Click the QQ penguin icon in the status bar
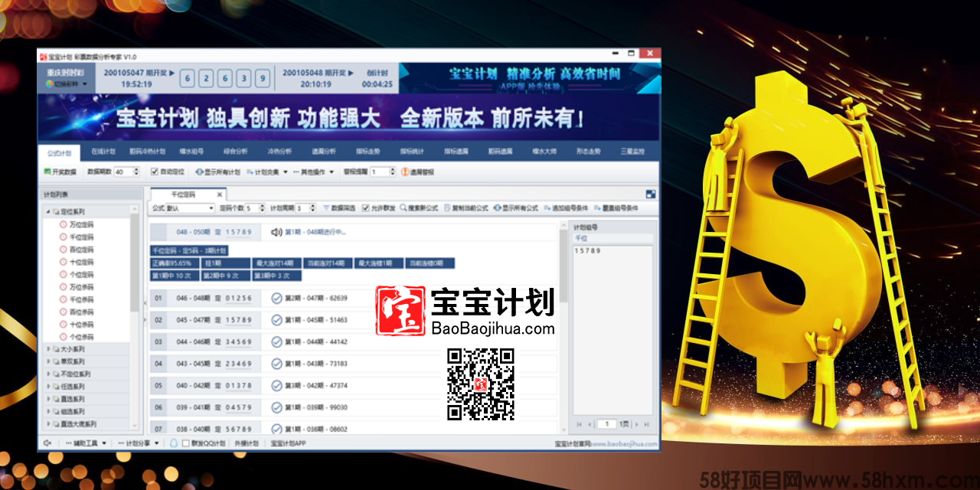The height and width of the screenshot is (490, 980). pyautogui.click(x=173, y=443)
